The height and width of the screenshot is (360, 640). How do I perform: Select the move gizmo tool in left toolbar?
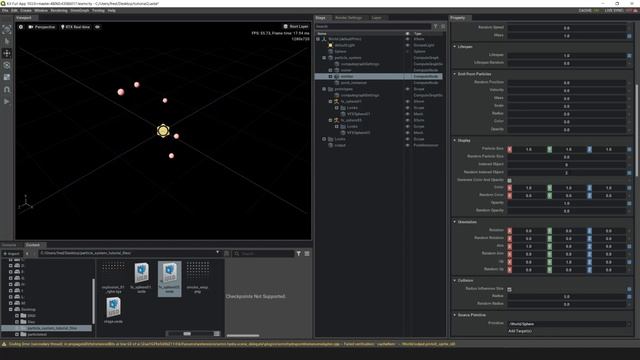(x=7, y=53)
